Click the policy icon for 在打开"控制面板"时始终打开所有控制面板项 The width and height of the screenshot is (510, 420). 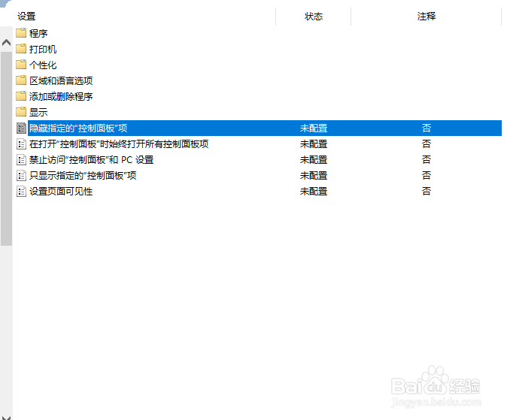click(x=21, y=144)
